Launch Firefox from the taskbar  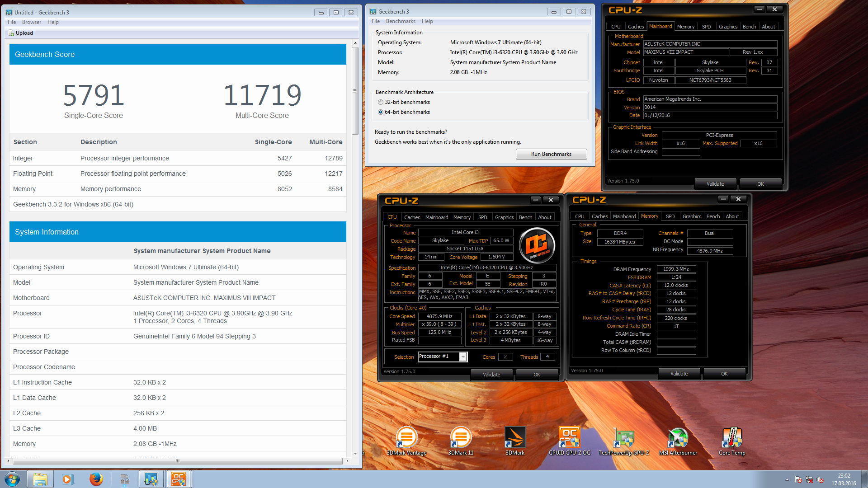point(96,479)
